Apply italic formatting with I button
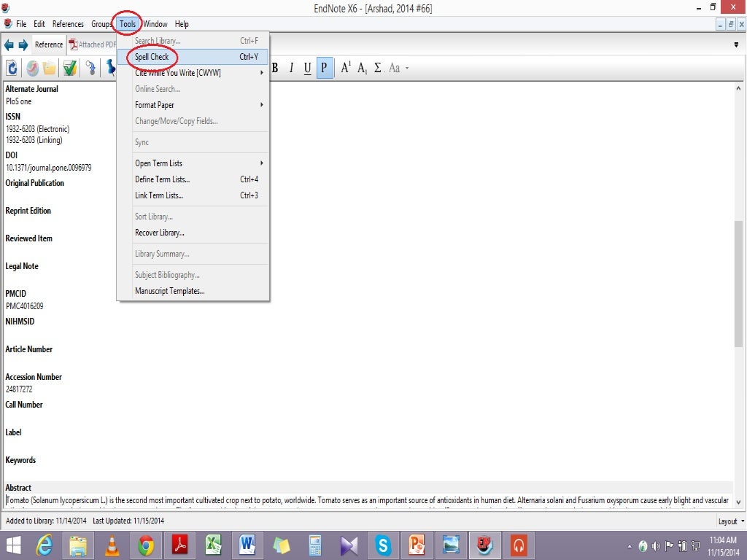 (291, 68)
